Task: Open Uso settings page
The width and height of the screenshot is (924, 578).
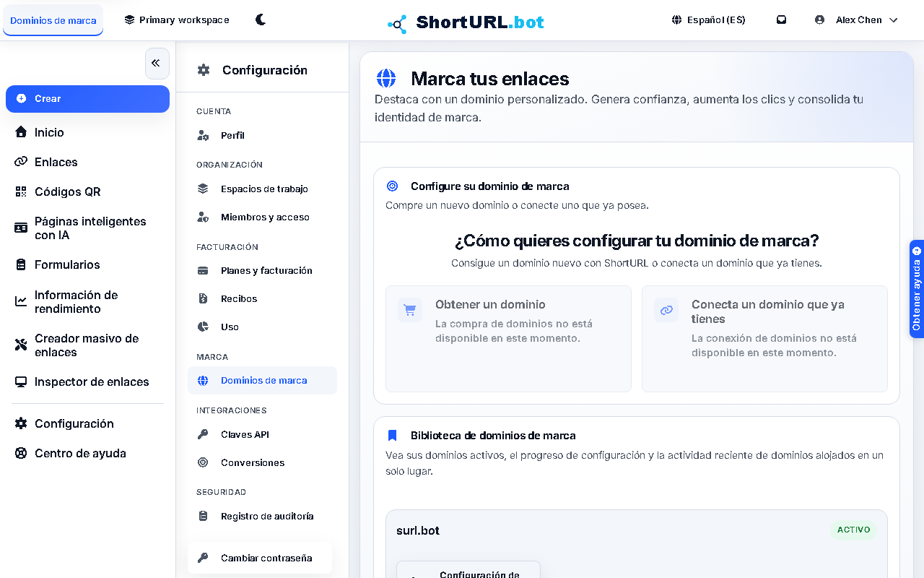Action: [262, 327]
